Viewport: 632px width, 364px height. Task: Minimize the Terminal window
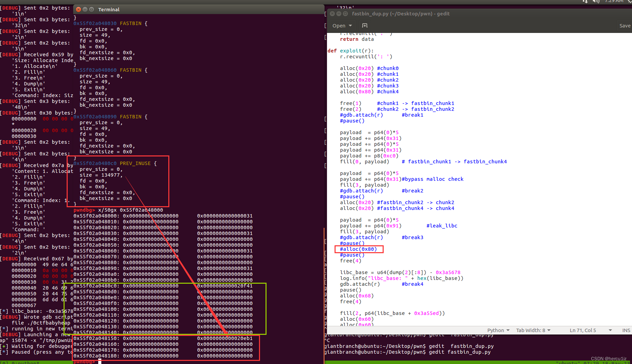pyautogui.click(x=85, y=10)
